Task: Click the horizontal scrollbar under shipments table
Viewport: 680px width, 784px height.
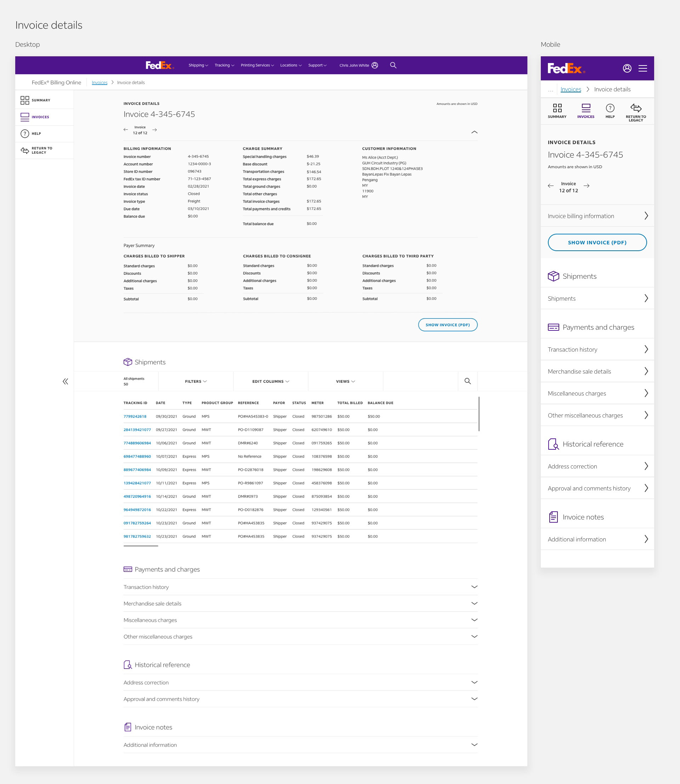Action: pyautogui.click(x=141, y=546)
